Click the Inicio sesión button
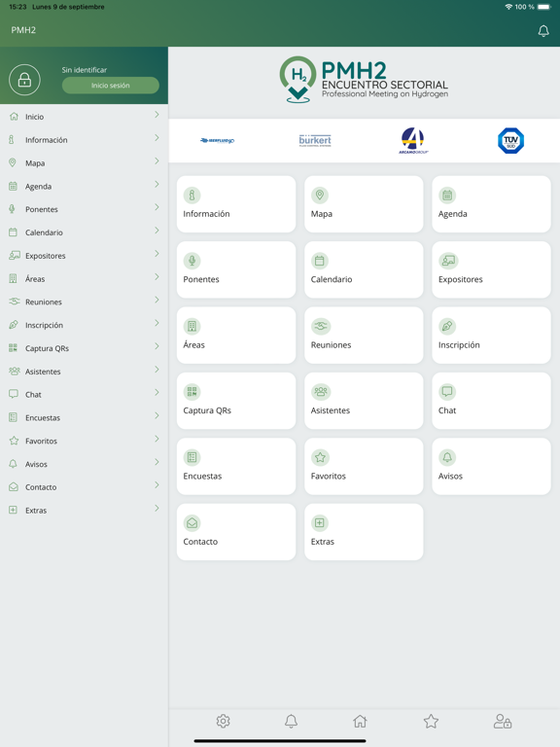Screen dimensions: 560x747 (111, 86)
